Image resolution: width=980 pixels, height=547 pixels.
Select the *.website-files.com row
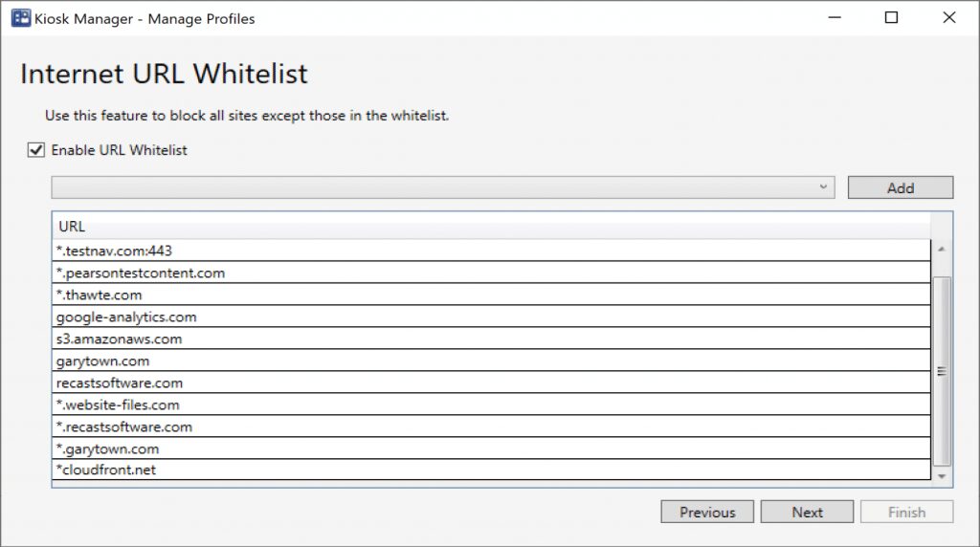pos(118,405)
